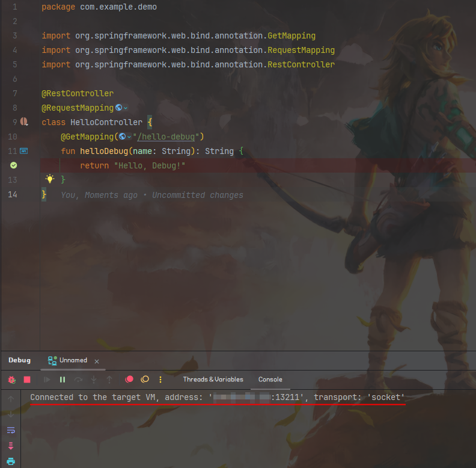Click the @RestController annotation

(x=78, y=93)
